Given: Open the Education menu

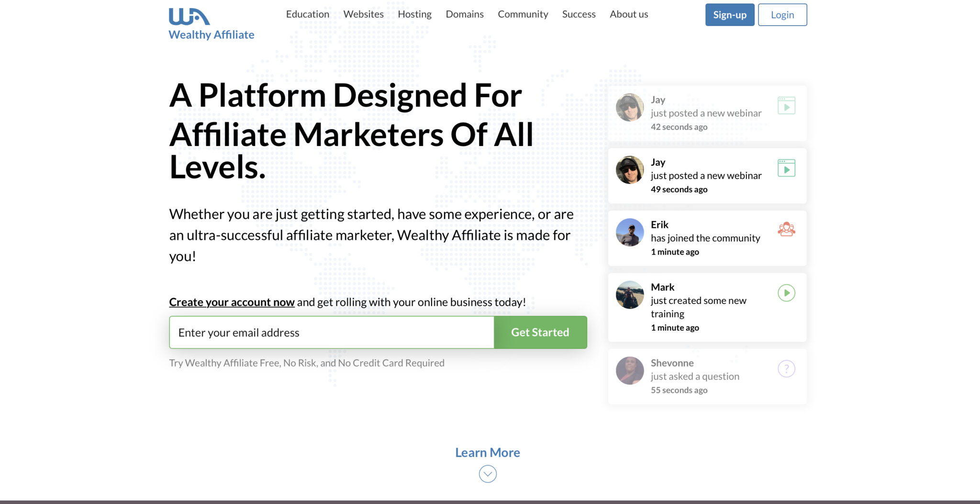Looking at the screenshot, I should 308,14.
